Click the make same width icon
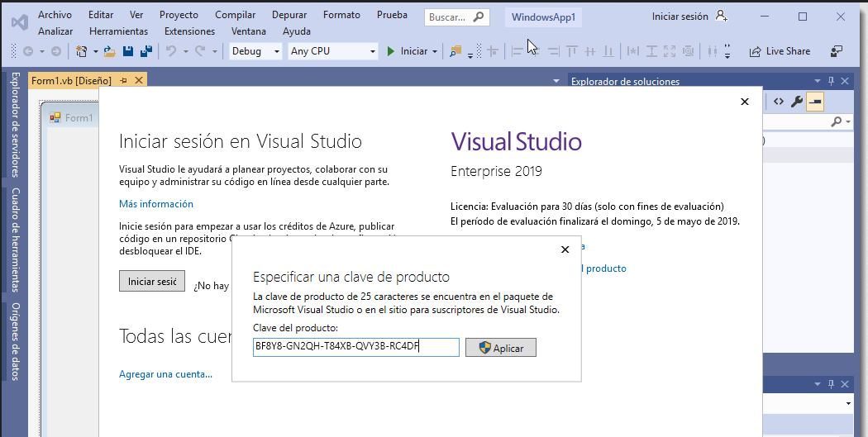 [633, 51]
